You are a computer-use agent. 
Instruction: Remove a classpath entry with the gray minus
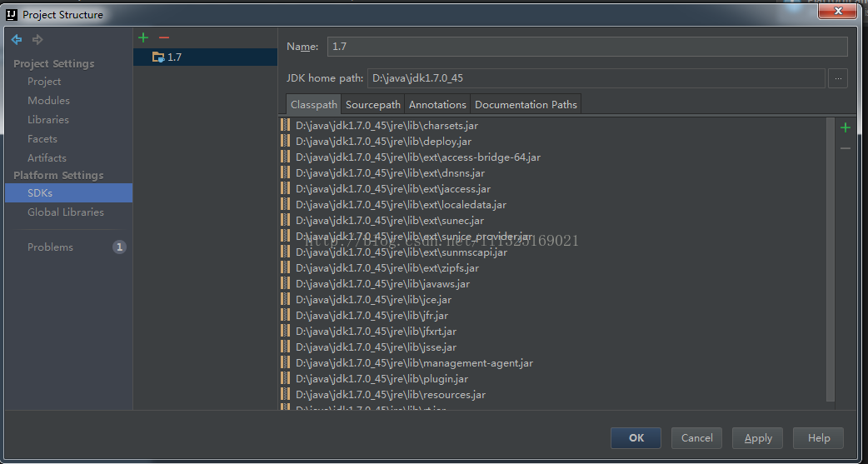click(x=846, y=148)
